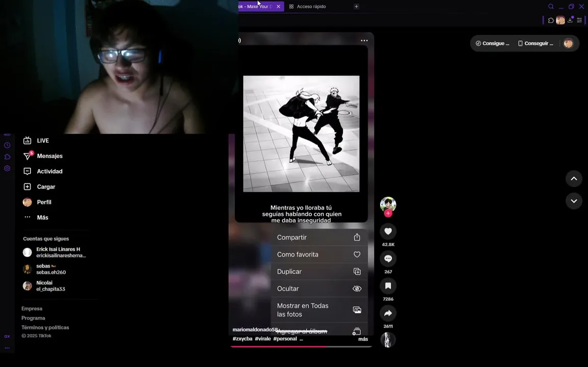This screenshot has height=367, width=588.
Task: Open history clock icon in browser sidebar
Action: point(7,145)
